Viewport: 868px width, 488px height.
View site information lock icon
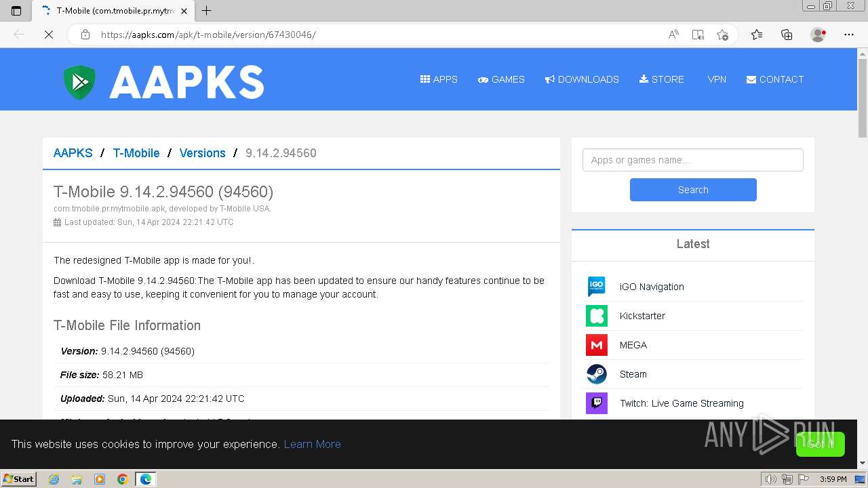(x=85, y=35)
